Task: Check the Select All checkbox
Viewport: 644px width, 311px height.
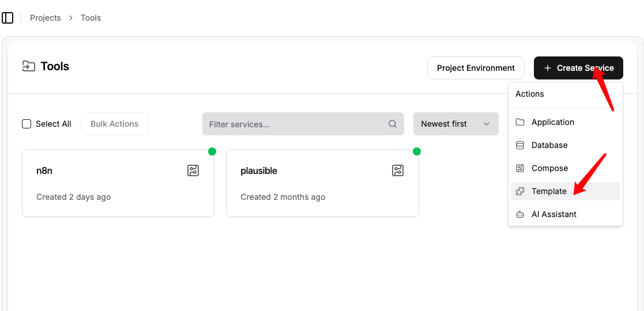Action: point(27,124)
